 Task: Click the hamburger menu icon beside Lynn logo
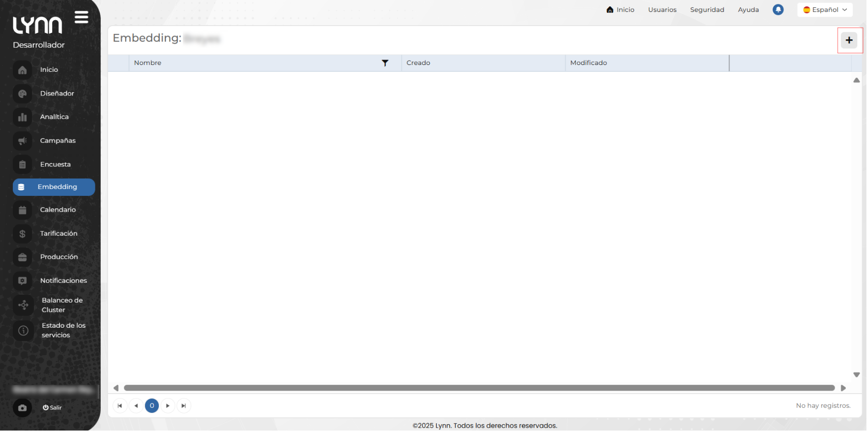pyautogui.click(x=82, y=17)
